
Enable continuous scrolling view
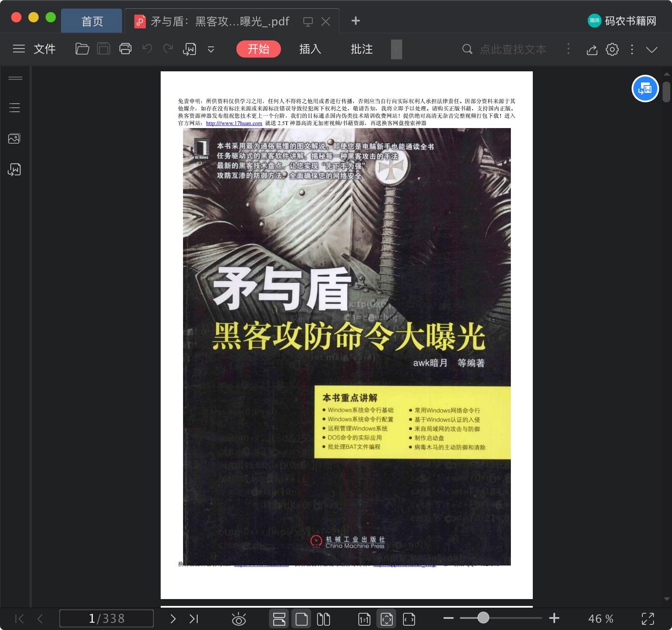pyautogui.click(x=279, y=619)
